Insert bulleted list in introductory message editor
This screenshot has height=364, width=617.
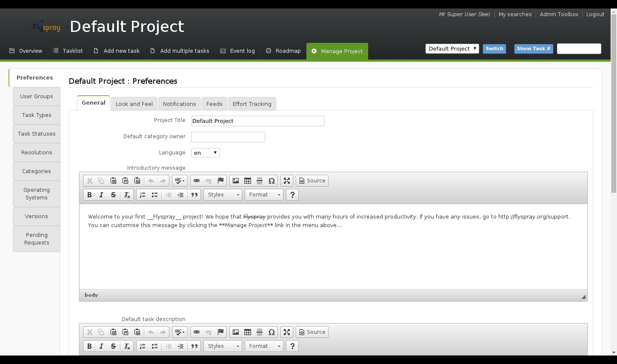[154, 195]
